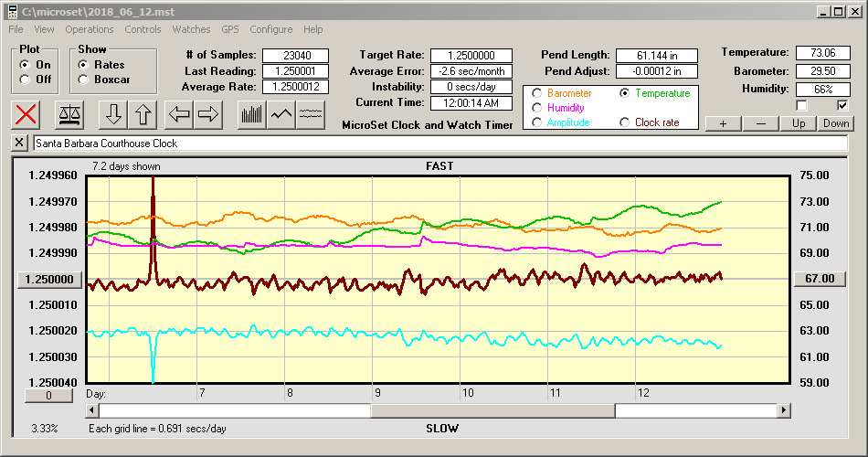Uncheck the checked box under Humidity
This screenshot has height=457, width=868.
coord(842,106)
